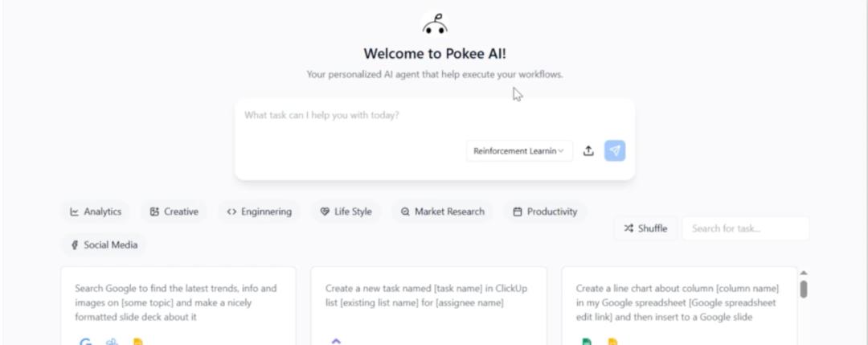Filter tasks by Enginnering category
Image resolution: width=868 pixels, height=345 pixels.
[x=259, y=212]
